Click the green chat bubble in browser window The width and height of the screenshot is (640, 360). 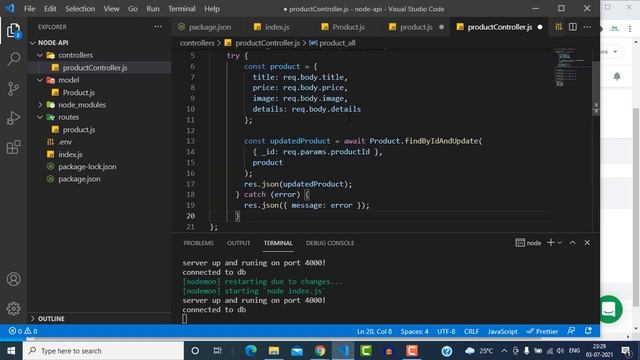(609, 309)
